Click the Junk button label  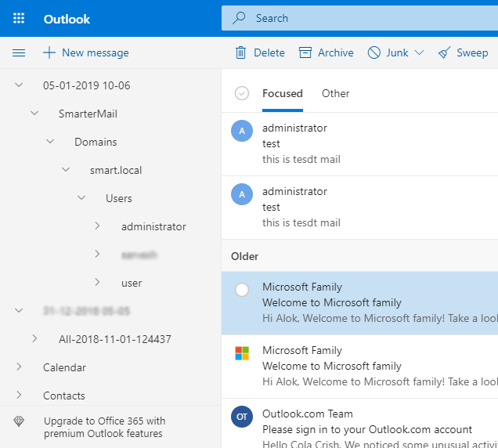397,52
